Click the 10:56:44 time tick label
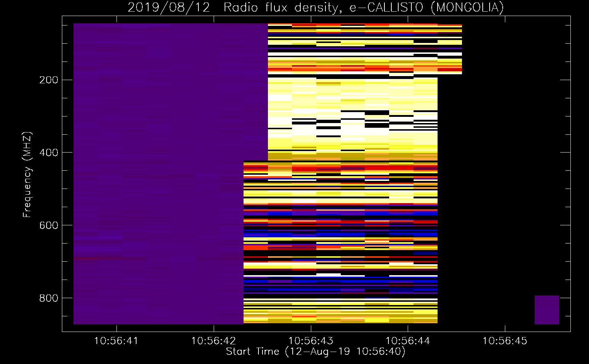Viewport: 589px width, 364px height. pos(408,341)
